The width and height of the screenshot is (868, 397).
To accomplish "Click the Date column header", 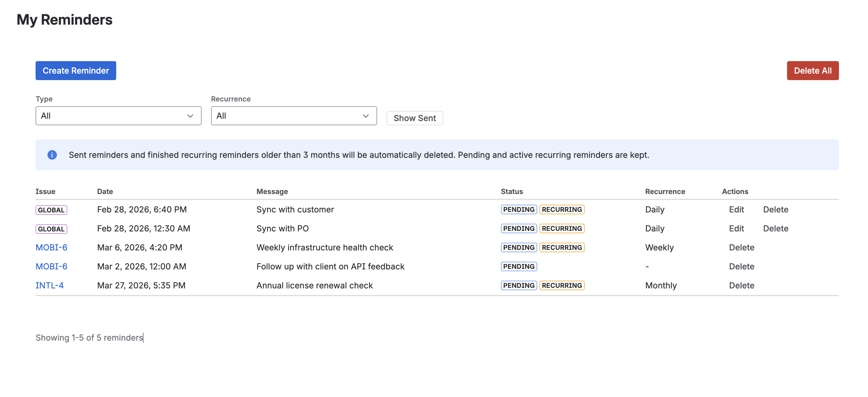I will pos(105,191).
